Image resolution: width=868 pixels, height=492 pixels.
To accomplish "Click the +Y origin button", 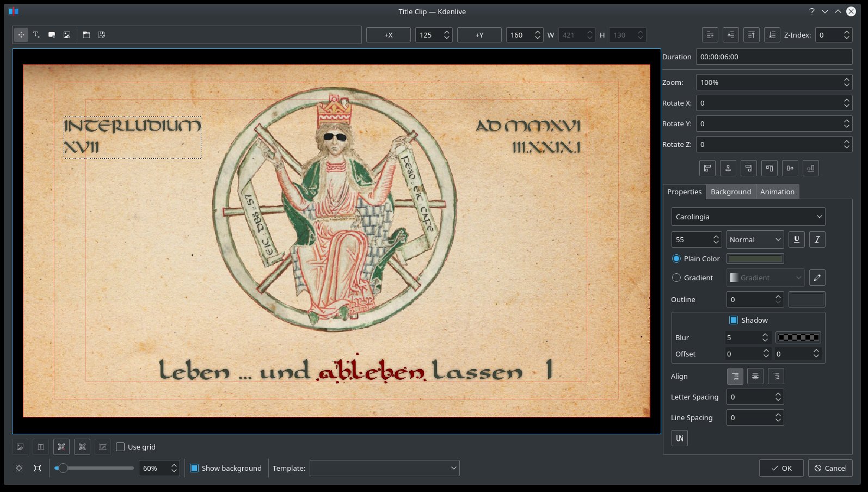I will point(479,35).
